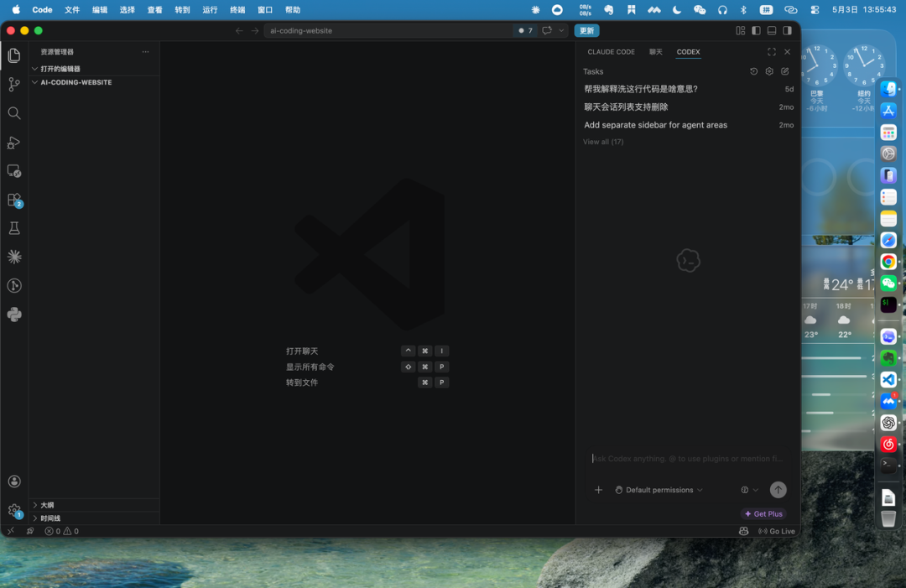Open Codex task history

point(753,71)
